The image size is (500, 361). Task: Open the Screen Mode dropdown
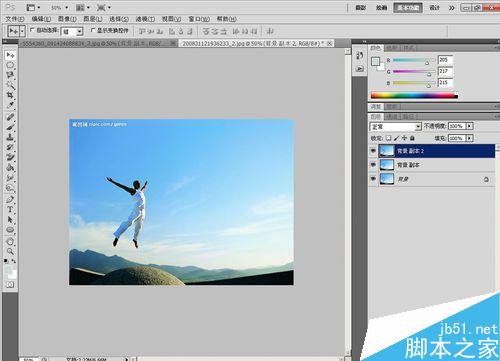(104, 7)
